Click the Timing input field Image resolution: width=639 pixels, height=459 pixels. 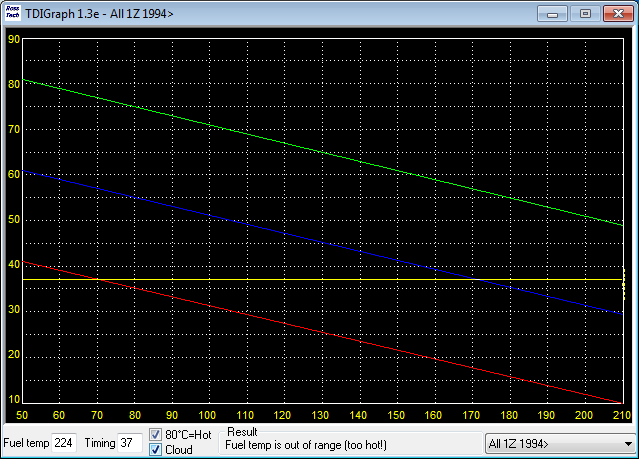[x=130, y=443]
